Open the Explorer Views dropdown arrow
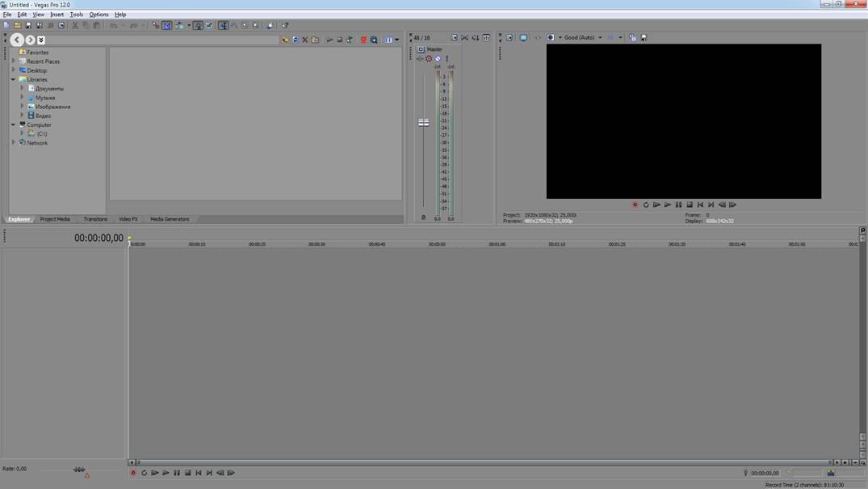This screenshot has width=868, height=489. click(397, 40)
